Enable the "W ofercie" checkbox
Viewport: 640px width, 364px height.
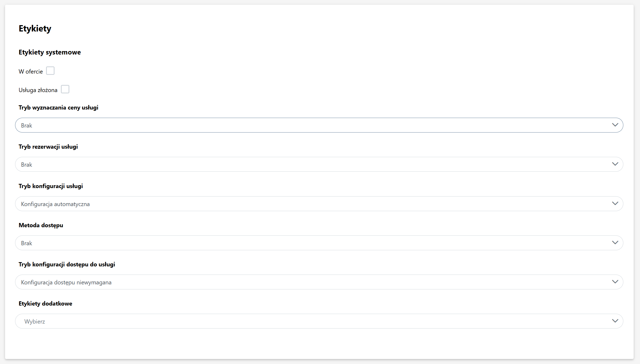pyautogui.click(x=50, y=71)
